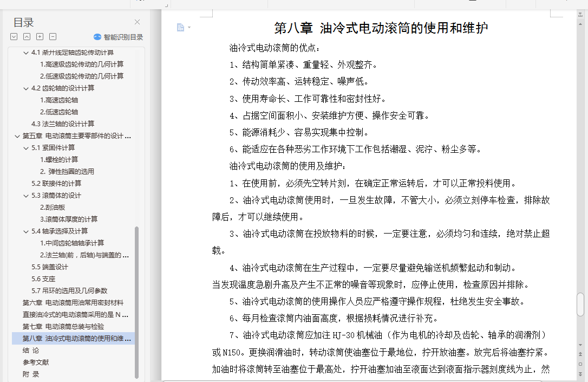Jump to 5.6 支座
The width and height of the screenshot is (588, 382).
(43, 279)
